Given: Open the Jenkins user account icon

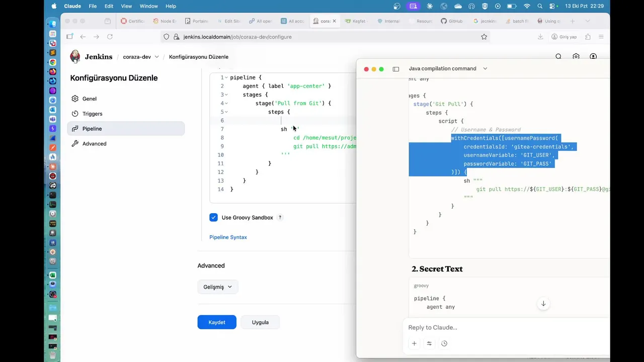Looking at the screenshot, I should tap(593, 57).
